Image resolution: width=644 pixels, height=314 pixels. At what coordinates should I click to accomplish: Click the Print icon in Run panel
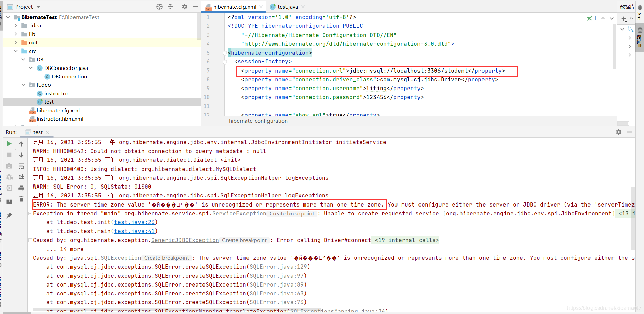21,188
